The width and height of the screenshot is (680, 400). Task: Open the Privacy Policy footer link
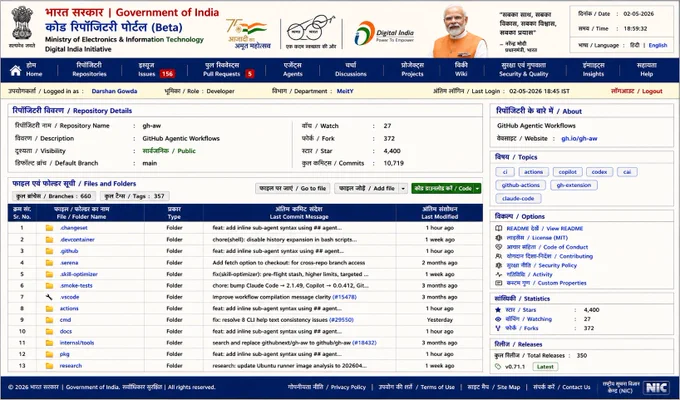click(327, 387)
